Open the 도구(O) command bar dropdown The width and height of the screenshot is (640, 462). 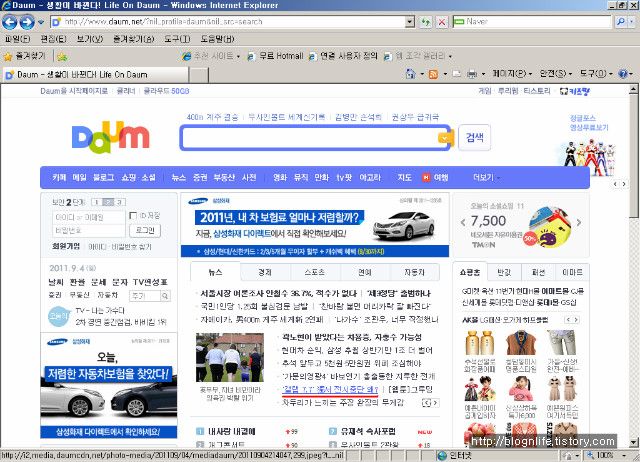coord(596,74)
